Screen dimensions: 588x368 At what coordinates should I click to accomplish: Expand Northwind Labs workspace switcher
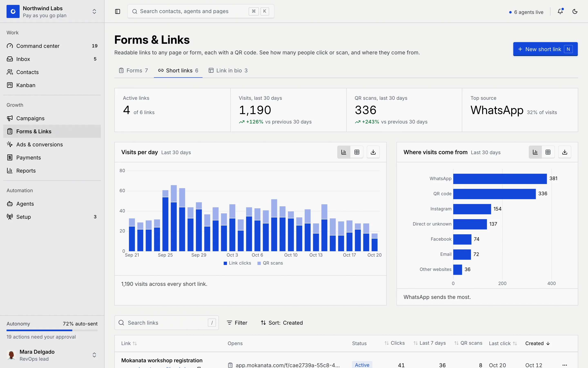tap(94, 11)
